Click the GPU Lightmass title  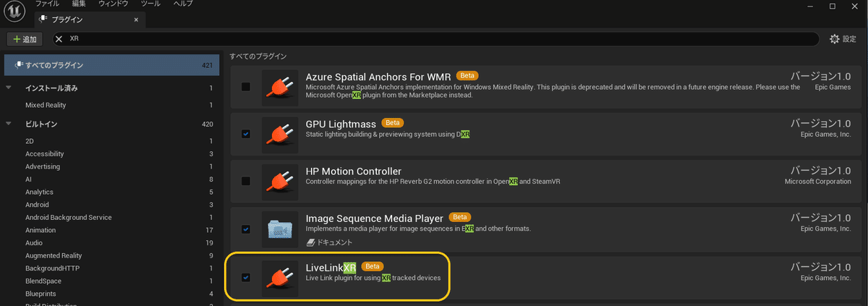[x=341, y=124]
